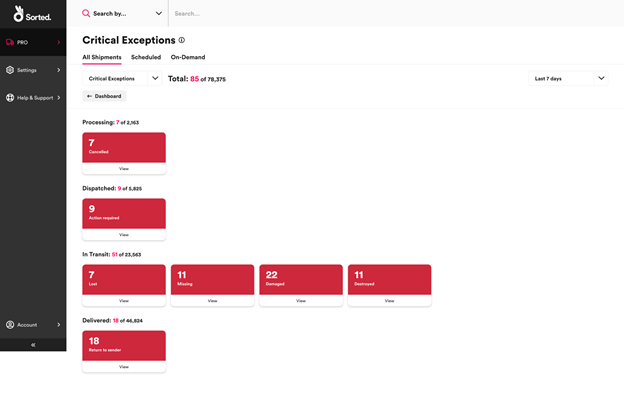Expand the Settings menu chevron
Image resolution: width=624 pixels, height=396 pixels.
coord(58,70)
